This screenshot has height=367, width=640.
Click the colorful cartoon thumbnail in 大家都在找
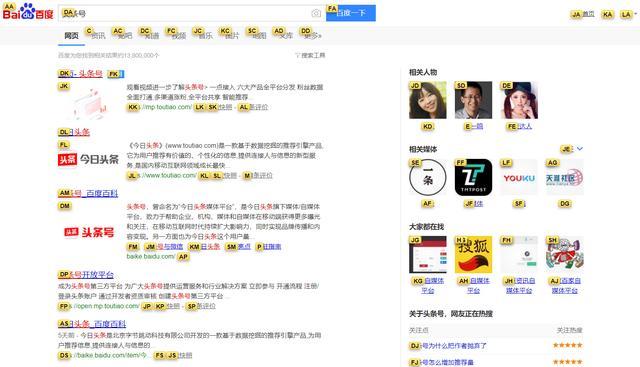coord(565,254)
